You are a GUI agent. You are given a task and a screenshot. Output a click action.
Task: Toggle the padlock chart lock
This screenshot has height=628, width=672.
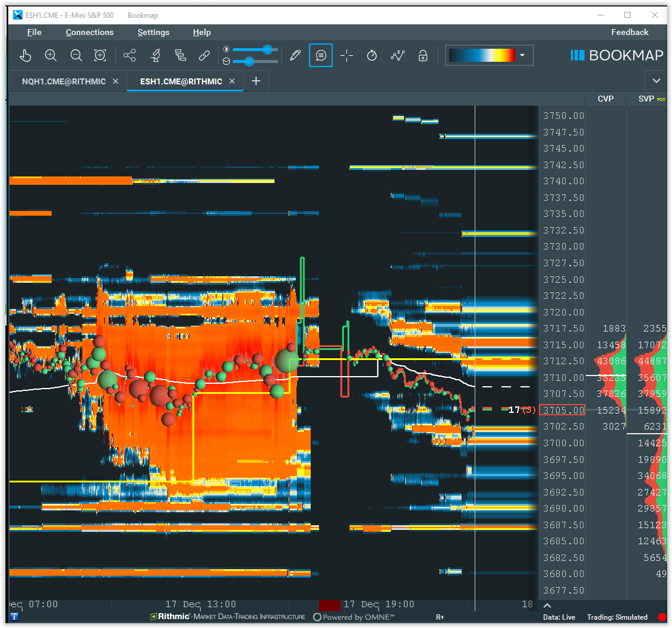coord(422,55)
